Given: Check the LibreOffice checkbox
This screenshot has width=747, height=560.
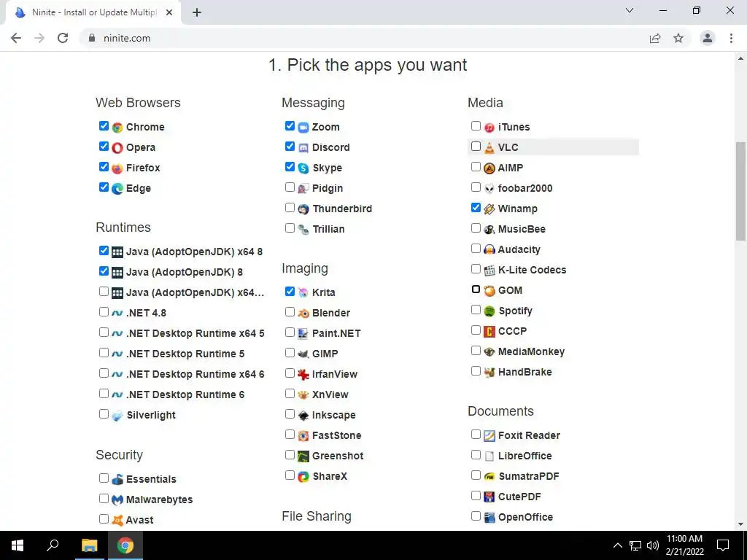Looking at the screenshot, I should click(476, 455).
